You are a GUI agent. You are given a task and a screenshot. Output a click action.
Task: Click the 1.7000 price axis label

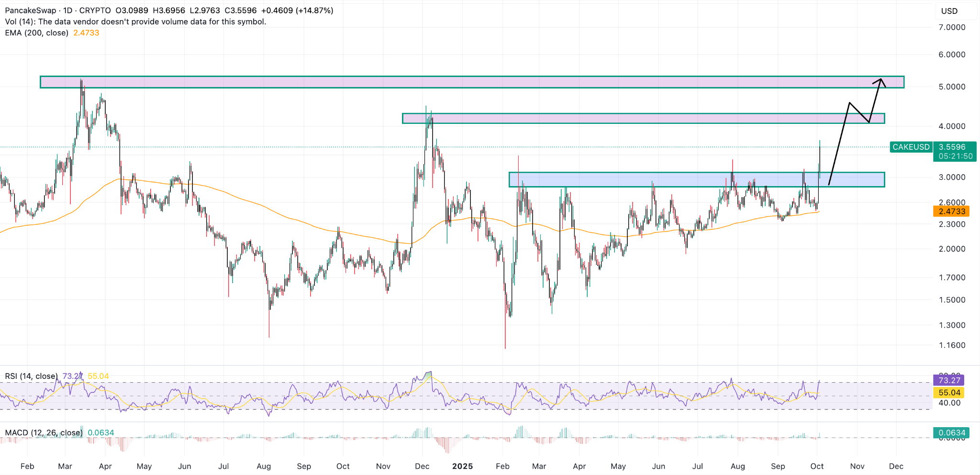952,278
